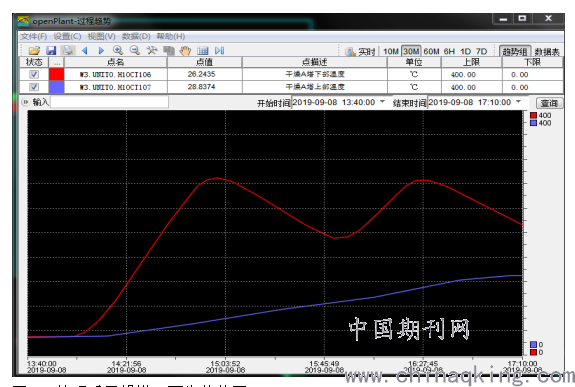Screen dimensions: 575x387
Task: Open a trend file with folder icon
Action: pyautogui.click(x=34, y=51)
